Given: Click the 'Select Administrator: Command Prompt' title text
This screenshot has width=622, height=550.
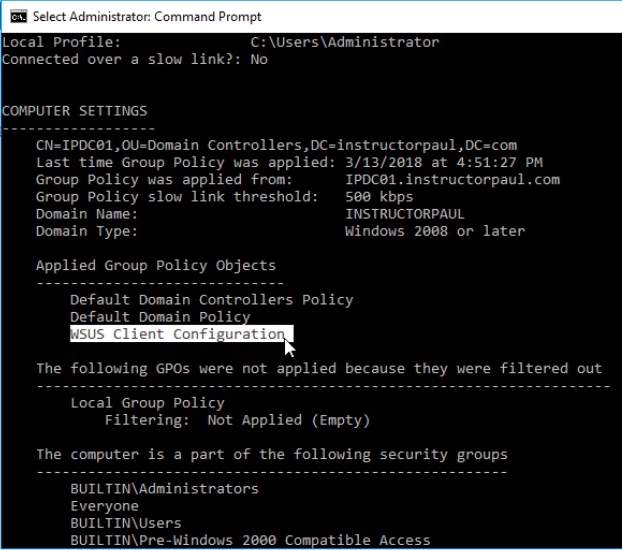Looking at the screenshot, I should (x=147, y=17).
